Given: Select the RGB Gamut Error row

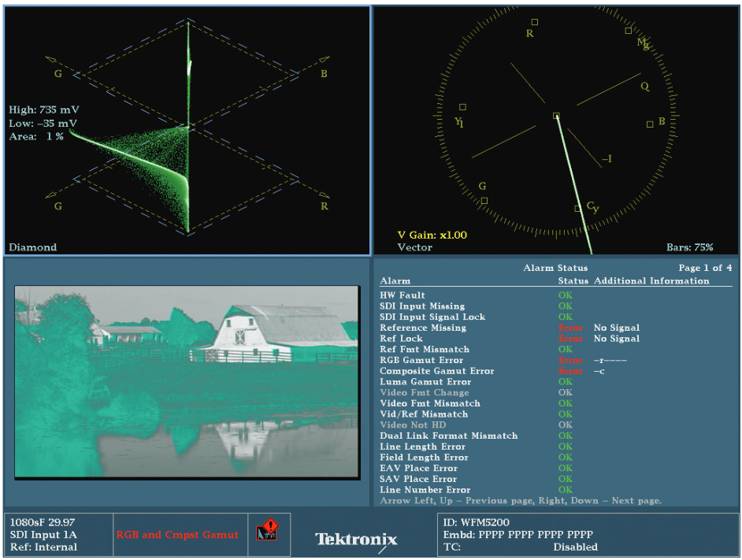Looking at the screenshot, I should click(x=555, y=360).
